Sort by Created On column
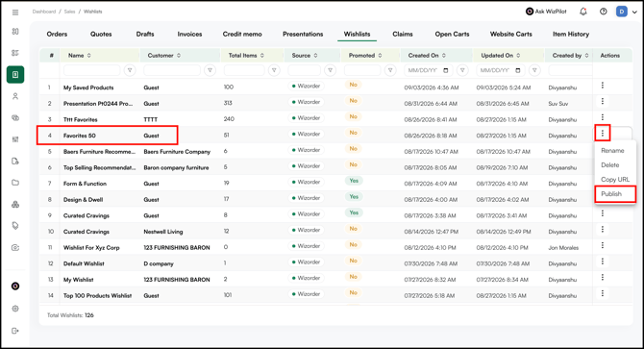The height and width of the screenshot is (349, 644). (x=427, y=56)
